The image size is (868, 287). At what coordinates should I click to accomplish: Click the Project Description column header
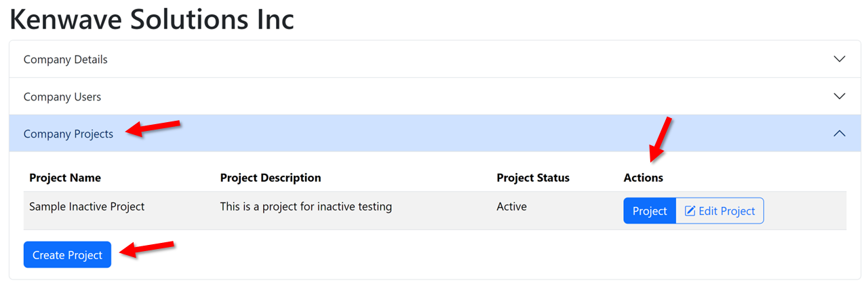270,178
